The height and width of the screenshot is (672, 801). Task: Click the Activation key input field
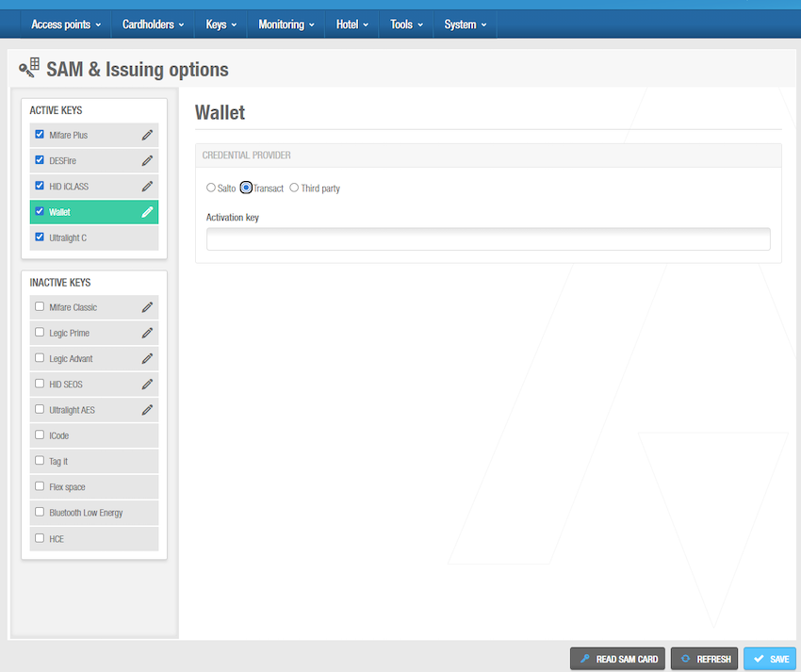click(x=488, y=239)
